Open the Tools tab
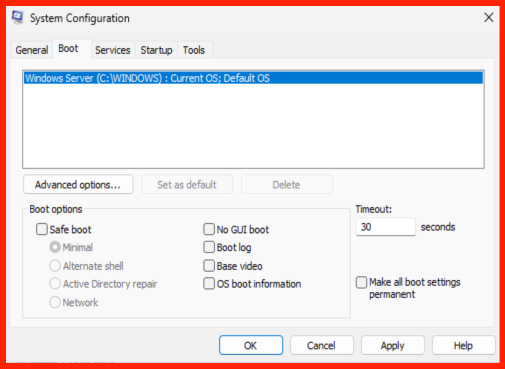Image resolution: width=505 pixels, height=369 pixels. tap(194, 50)
